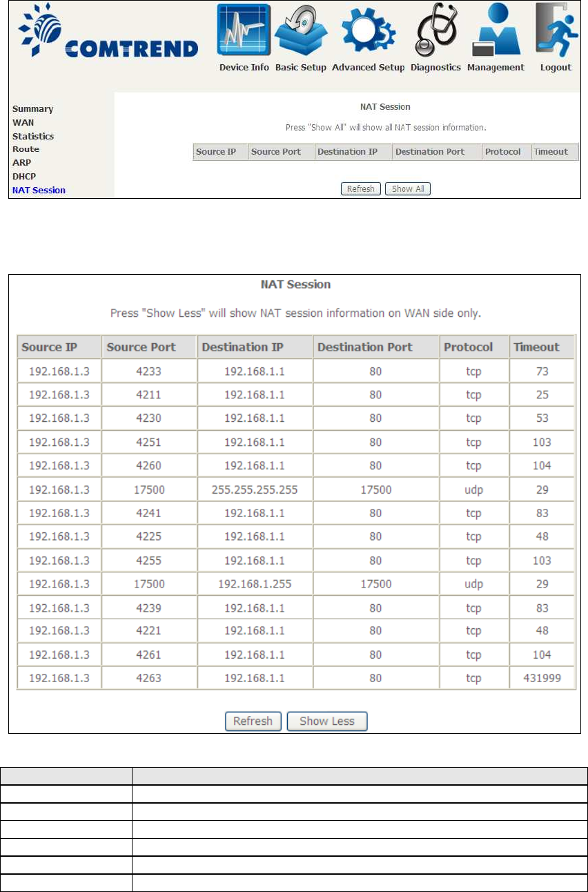Click source port 4239
This screenshot has height=892, width=588.
click(149, 608)
